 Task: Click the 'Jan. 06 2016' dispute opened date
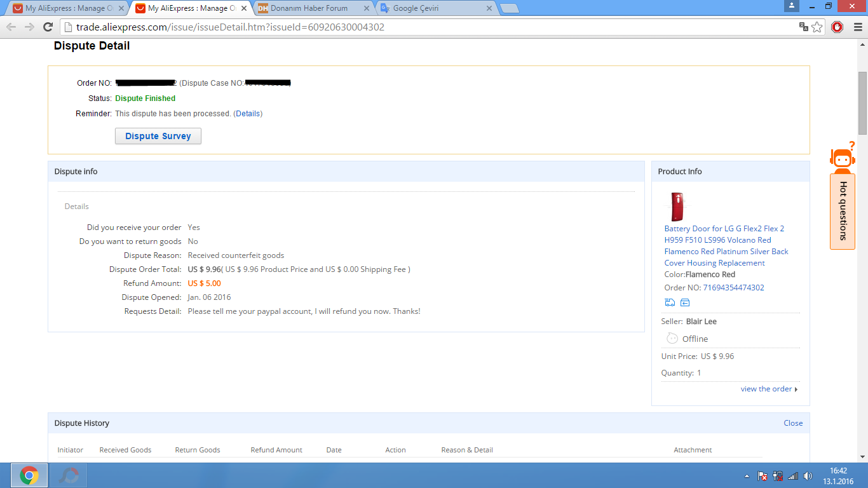(210, 297)
